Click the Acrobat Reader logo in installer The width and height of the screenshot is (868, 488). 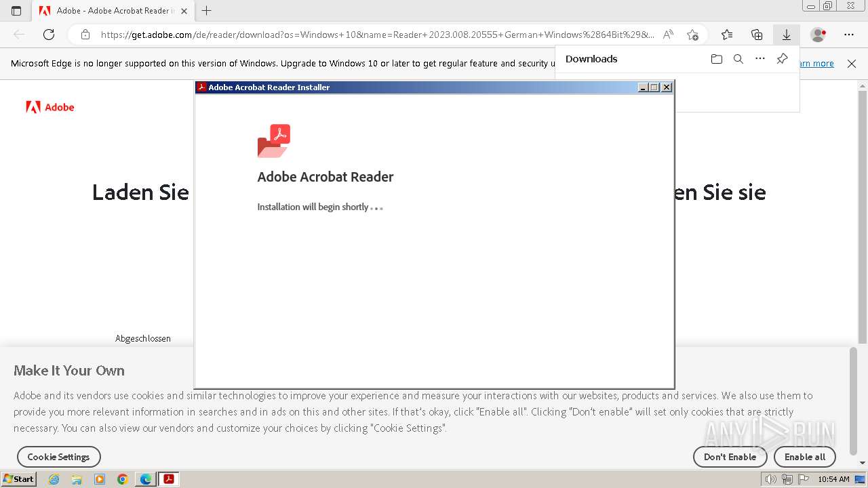[x=274, y=141]
